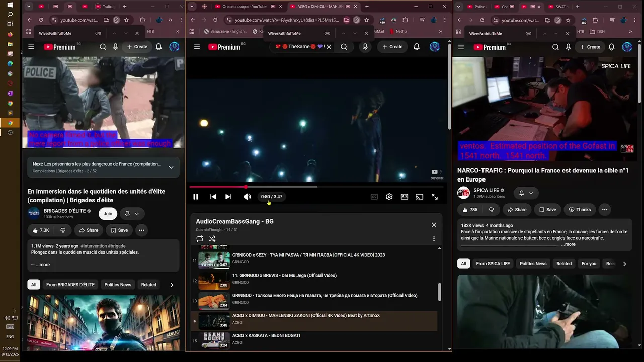Clear the TheSame search query
The height and width of the screenshot is (362, 644).
coord(329,47)
